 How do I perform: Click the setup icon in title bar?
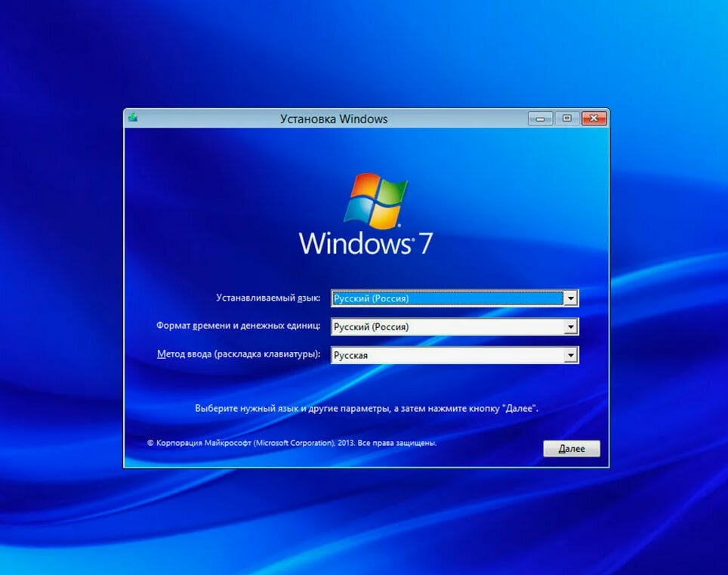point(133,118)
